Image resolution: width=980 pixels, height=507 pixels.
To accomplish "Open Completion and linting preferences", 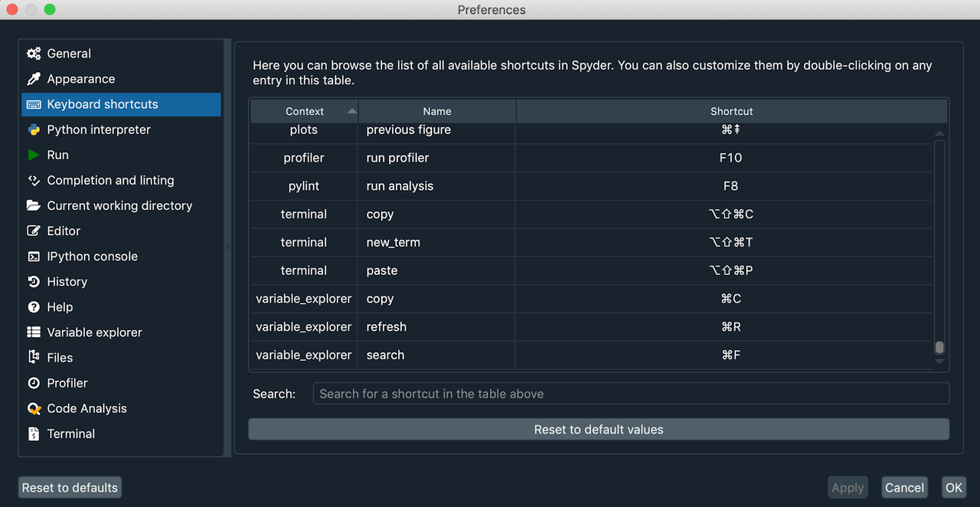I will [x=110, y=180].
